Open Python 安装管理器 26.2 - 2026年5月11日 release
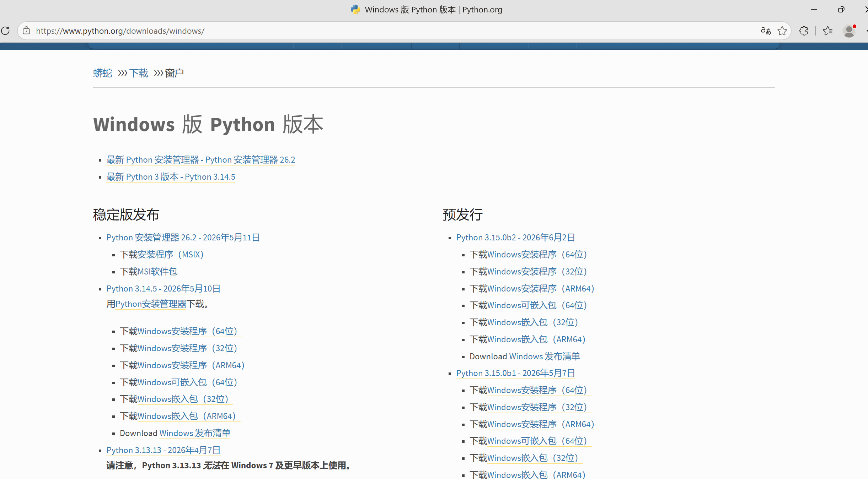 (183, 238)
